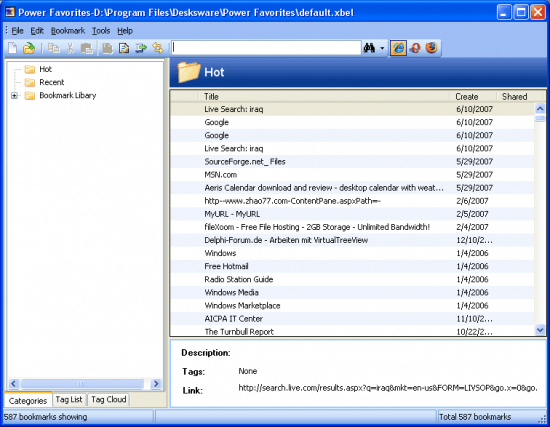
Task: Toggle the Opera browser button
Action: pyautogui.click(x=416, y=48)
